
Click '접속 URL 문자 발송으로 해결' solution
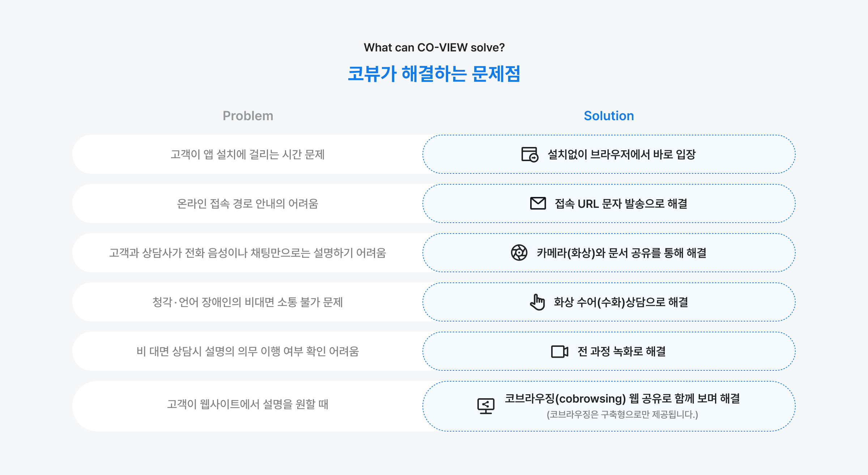[x=621, y=204]
